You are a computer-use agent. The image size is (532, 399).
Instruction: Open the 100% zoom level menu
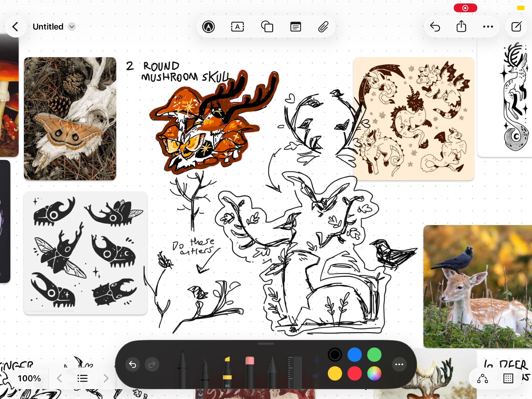(x=29, y=378)
